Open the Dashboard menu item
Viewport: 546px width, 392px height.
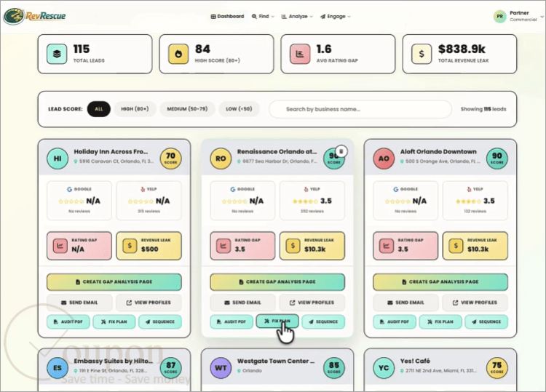coord(227,16)
